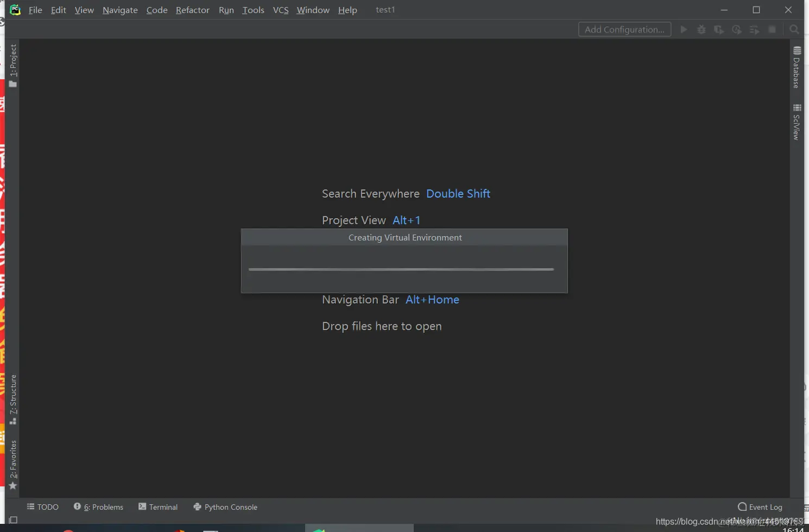Click the Run configuration play icon
The image size is (809, 532).
pos(684,29)
